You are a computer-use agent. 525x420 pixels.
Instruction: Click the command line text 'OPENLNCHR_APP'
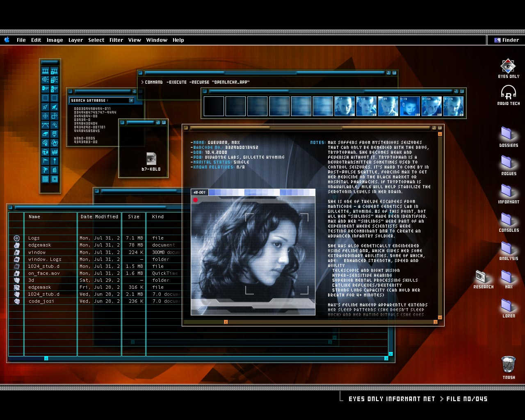tap(231, 82)
